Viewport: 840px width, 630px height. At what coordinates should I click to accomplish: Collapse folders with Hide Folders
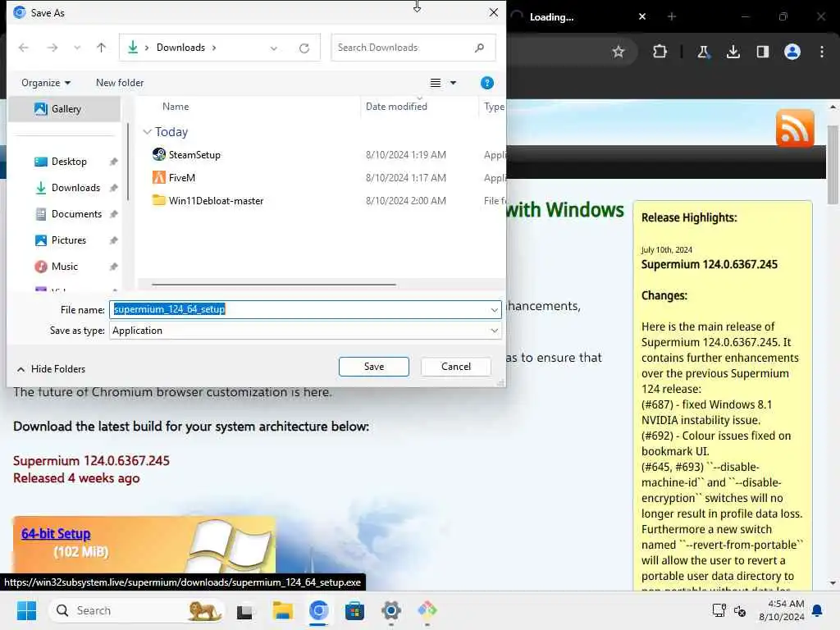[51, 369]
